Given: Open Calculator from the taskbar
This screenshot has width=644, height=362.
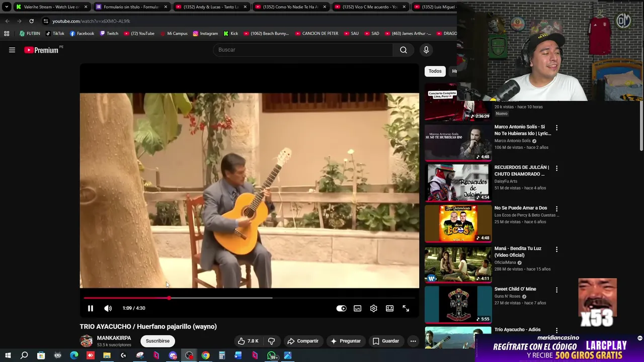Looking at the screenshot, I should click(222, 355).
